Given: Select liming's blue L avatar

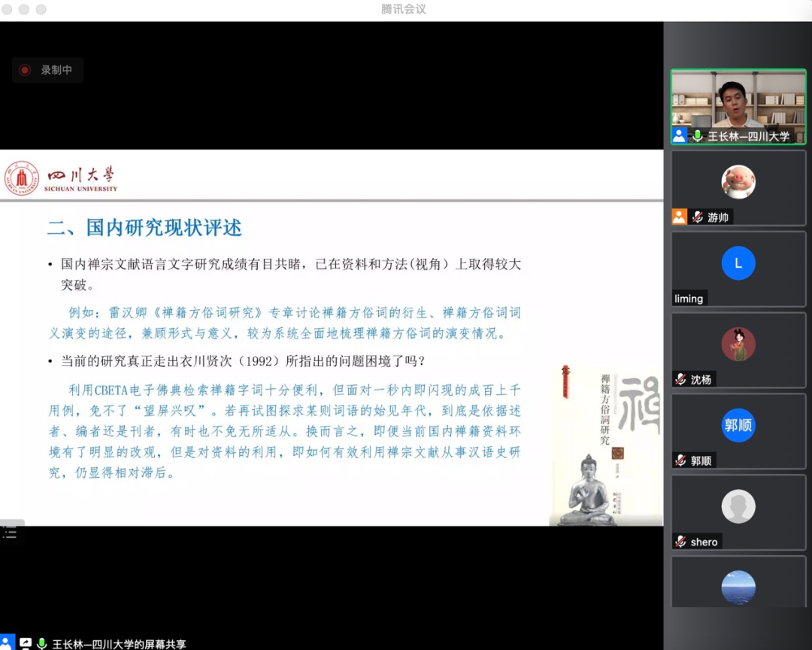Looking at the screenshot, I should [x=738, y=263].
